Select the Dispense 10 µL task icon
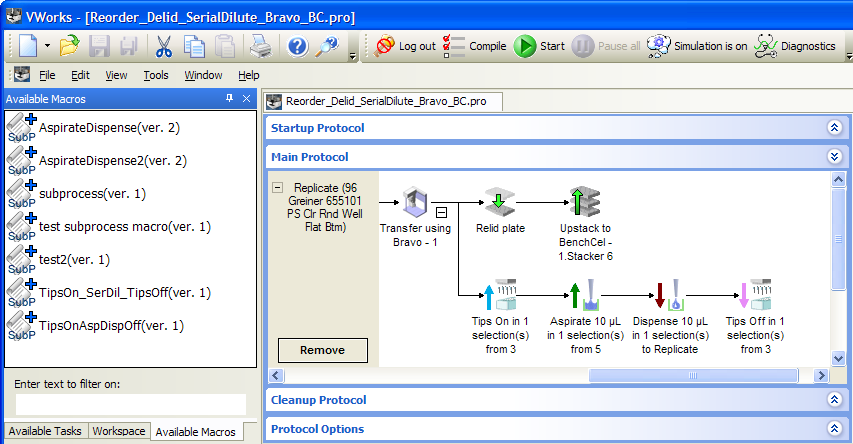The height and width of the screenshot is (444, 853). pyautogui.click(x=670, y=295)
